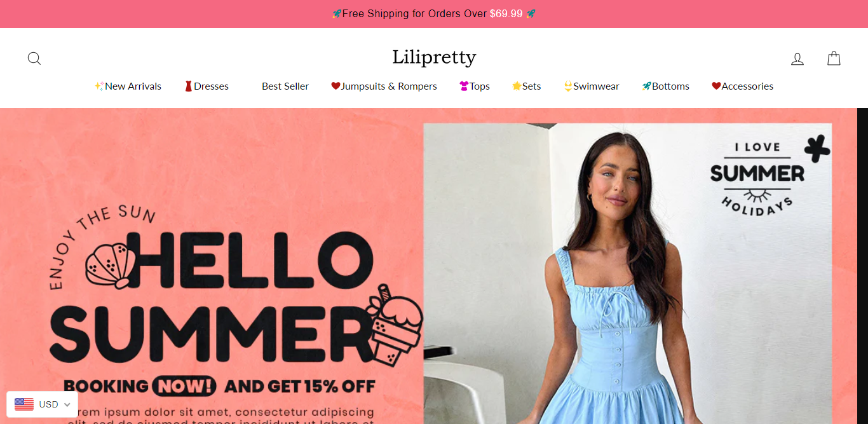
Task: Select the Accessories menu item
Action: [742, 86]
